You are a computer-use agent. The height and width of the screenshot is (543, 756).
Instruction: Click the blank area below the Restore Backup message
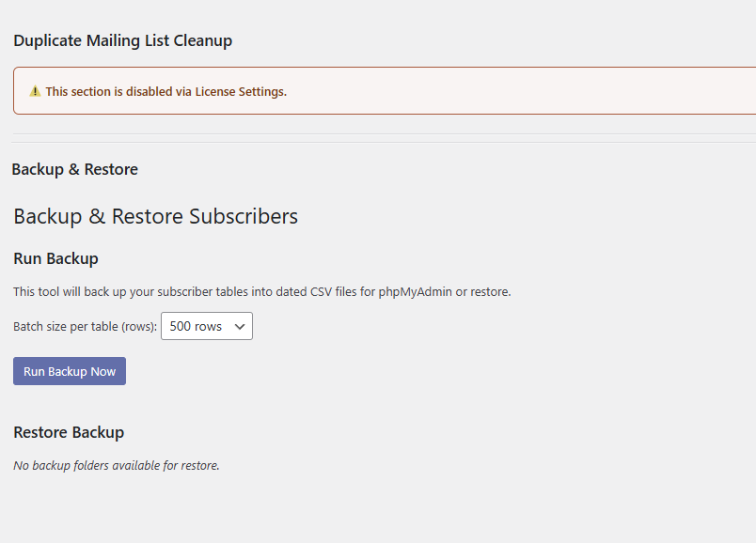click(x=376, y=507)
